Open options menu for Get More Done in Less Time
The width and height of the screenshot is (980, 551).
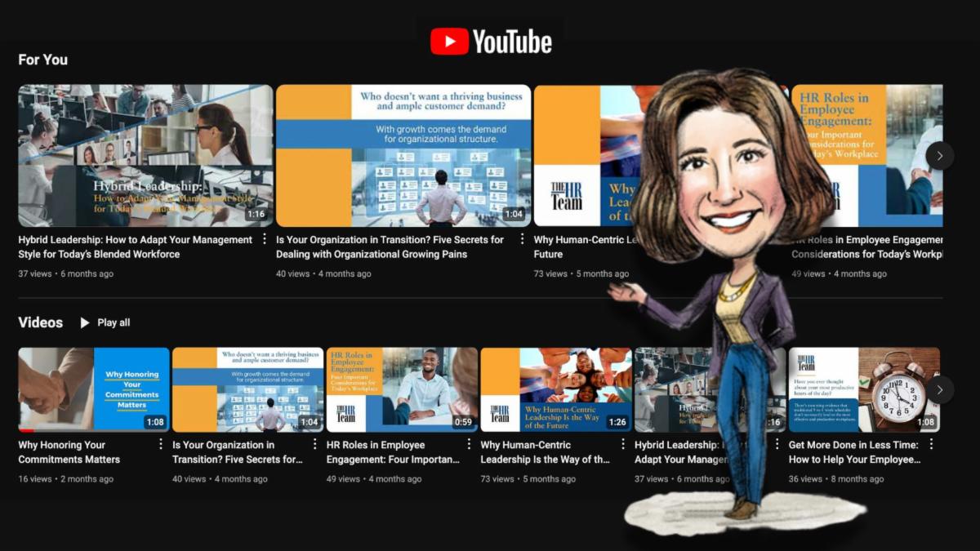(931, 444)
